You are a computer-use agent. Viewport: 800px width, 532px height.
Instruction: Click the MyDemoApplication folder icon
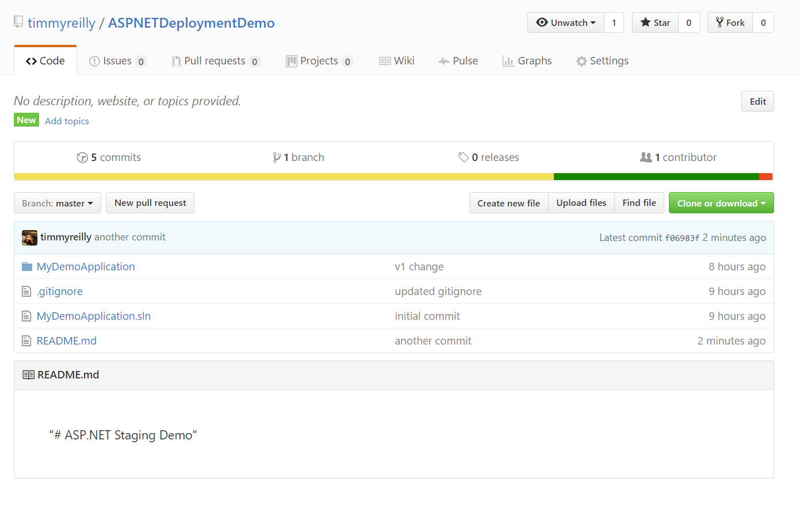(26, 266)
